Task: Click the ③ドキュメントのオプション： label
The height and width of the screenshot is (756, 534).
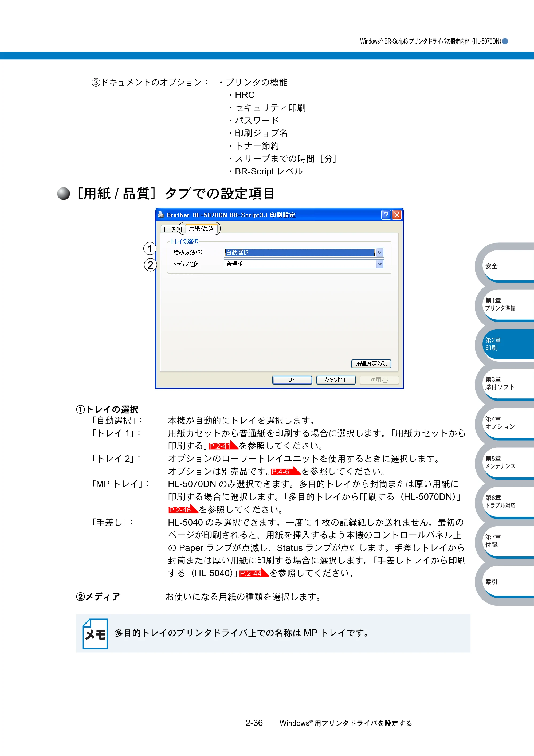Action: pyautogui.click(x=150, y=82)
